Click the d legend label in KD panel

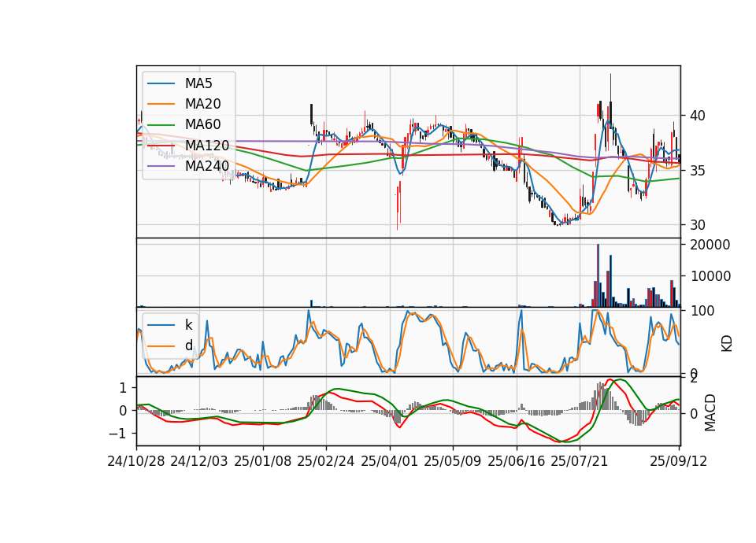[189, 345]
